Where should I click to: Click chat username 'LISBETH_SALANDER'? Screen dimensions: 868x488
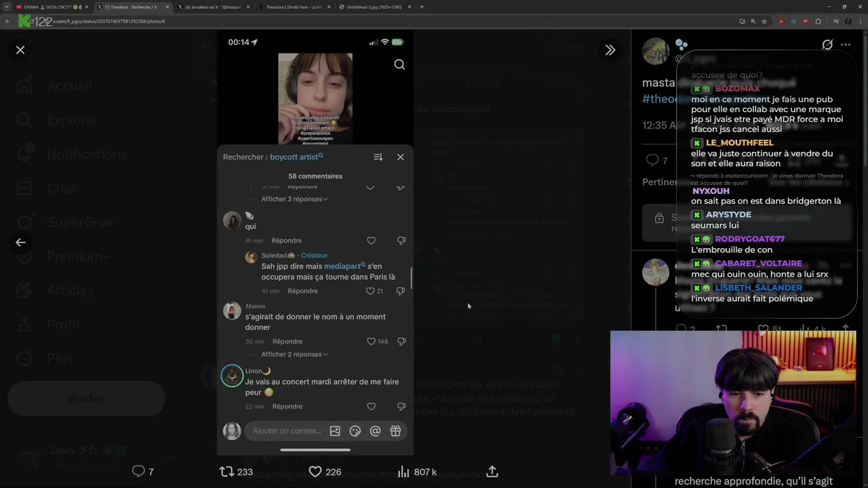(758, 288)
